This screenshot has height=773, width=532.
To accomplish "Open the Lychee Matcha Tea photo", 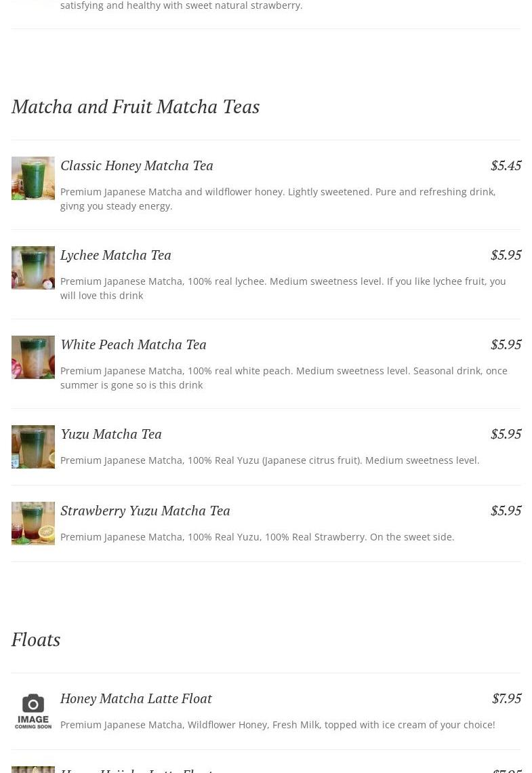I will tap(33, 268).
